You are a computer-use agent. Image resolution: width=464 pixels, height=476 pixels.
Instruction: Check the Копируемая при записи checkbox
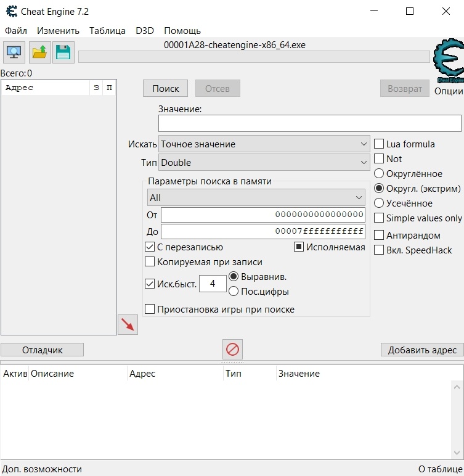coord(150,261)
